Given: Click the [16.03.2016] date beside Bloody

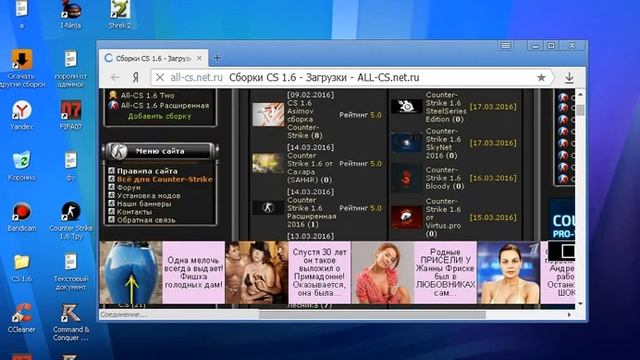Looking at the screenshot, I should coord(493,178).
